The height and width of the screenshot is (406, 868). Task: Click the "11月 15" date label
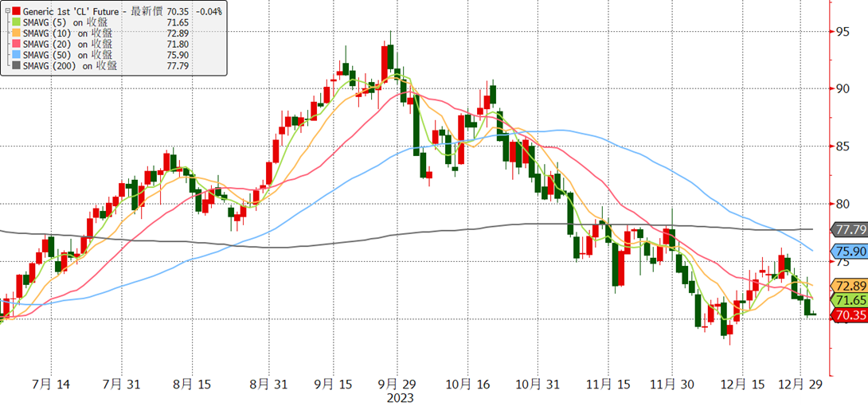(608, 383)
